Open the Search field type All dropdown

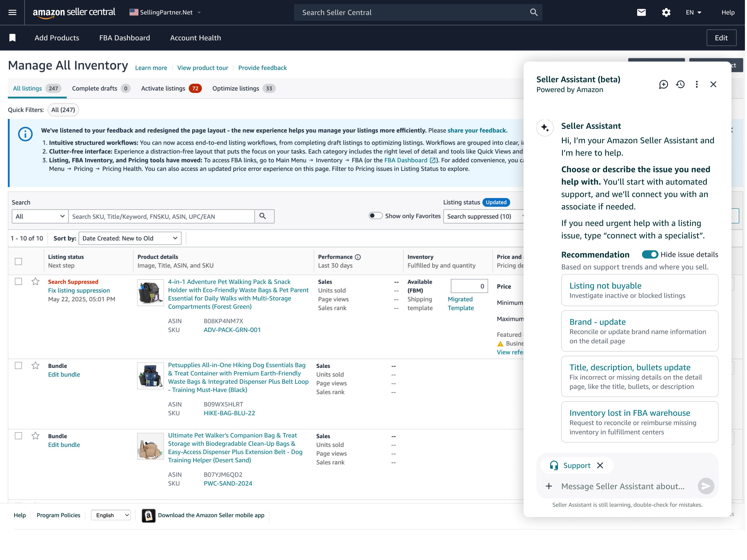pos(40,217)
